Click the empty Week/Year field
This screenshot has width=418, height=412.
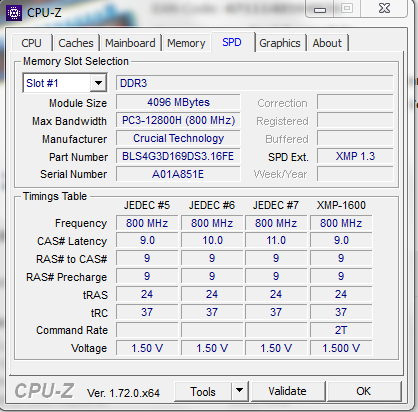coord(355,174)
